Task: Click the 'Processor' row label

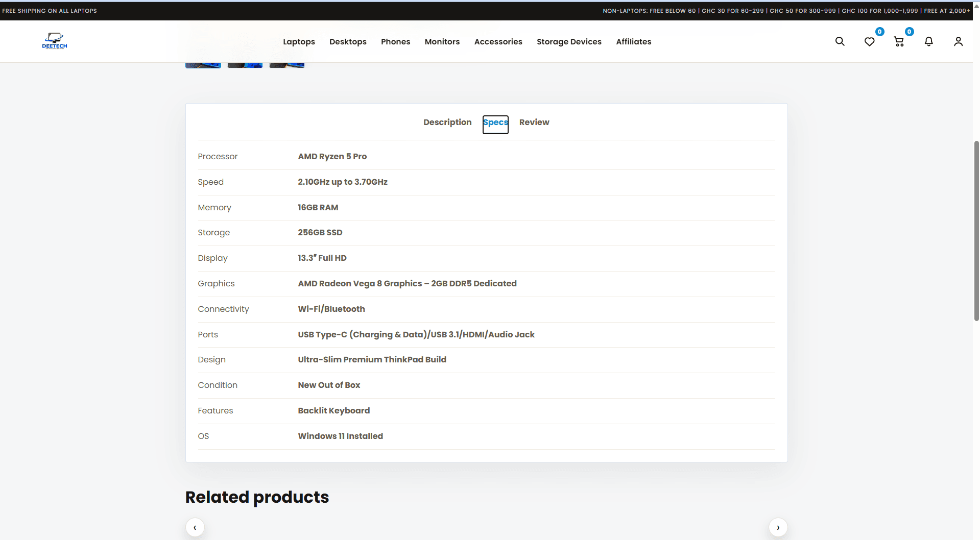Action: pyautogui.click(x=218, y=156)
